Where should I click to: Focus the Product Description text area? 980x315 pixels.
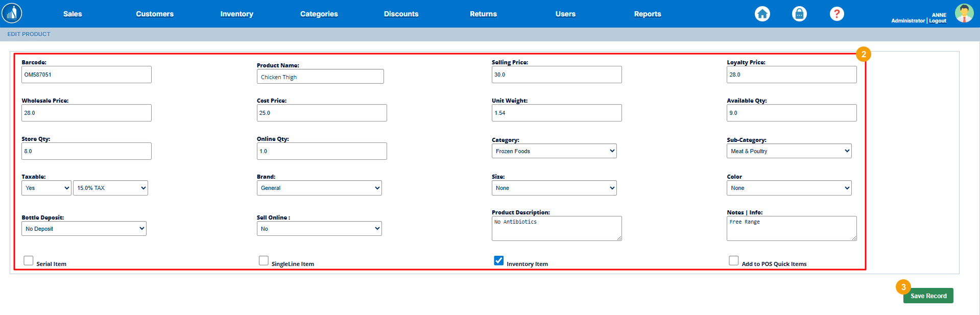pos(556,228)
